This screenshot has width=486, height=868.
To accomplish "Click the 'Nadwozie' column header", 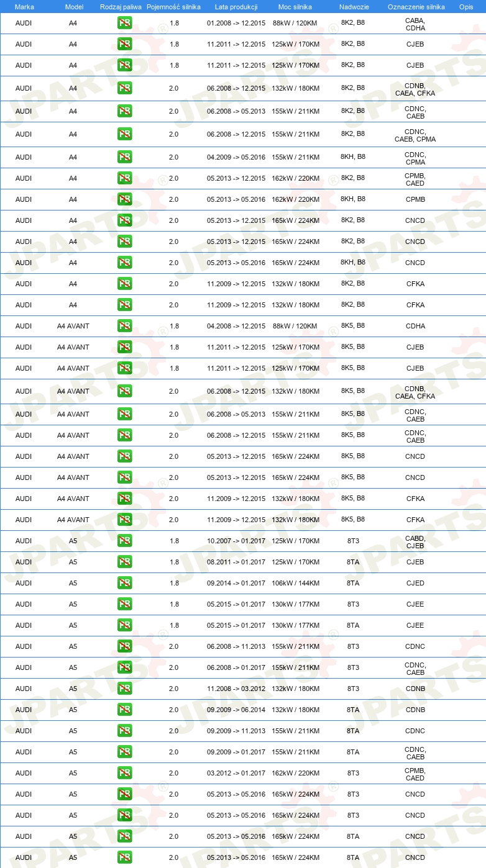I will (353, 6).
